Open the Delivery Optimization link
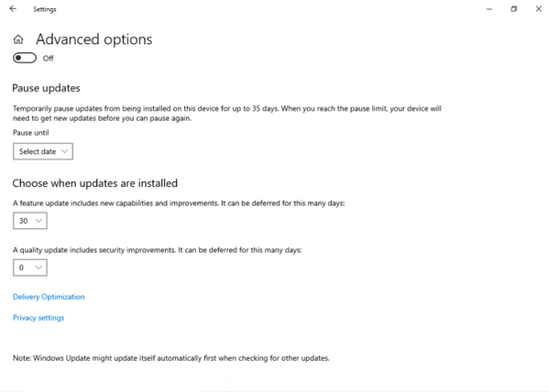549x392 pixels. pos(49,297)
